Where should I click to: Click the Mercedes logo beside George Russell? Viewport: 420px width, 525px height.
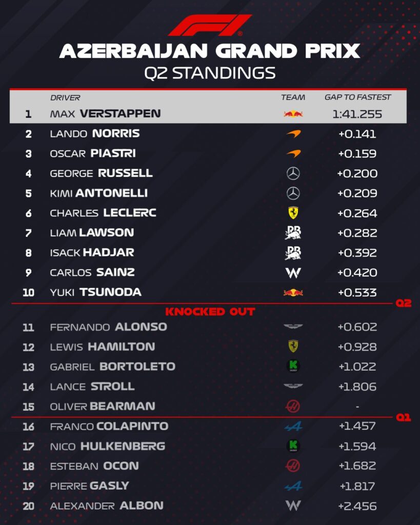tap(293, 174)
